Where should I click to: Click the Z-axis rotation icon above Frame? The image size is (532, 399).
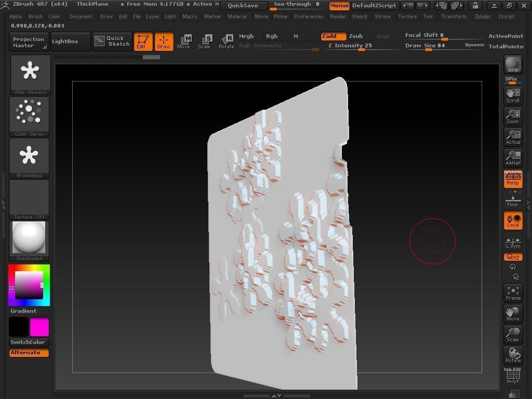(516, 277)
